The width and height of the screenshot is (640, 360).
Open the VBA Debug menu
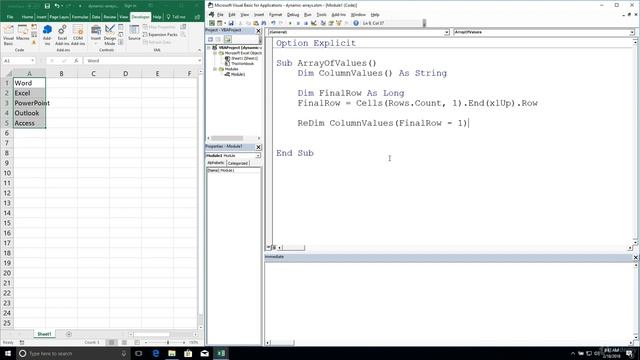[293, 15]
